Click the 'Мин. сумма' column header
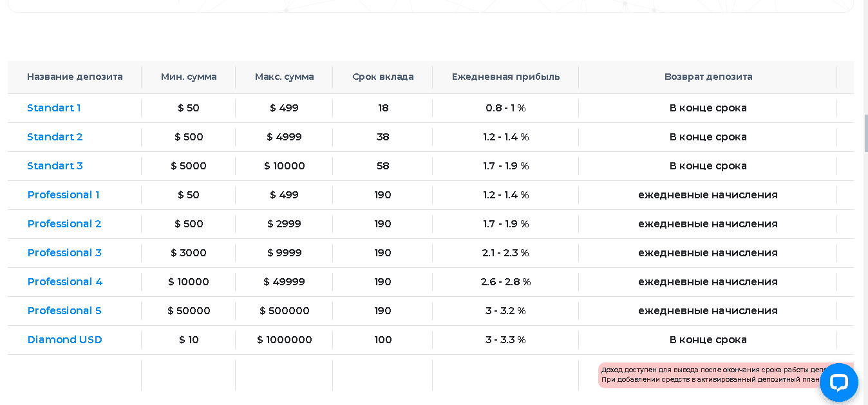This screenshot has height=405, width=868. [x=189, y=77]
